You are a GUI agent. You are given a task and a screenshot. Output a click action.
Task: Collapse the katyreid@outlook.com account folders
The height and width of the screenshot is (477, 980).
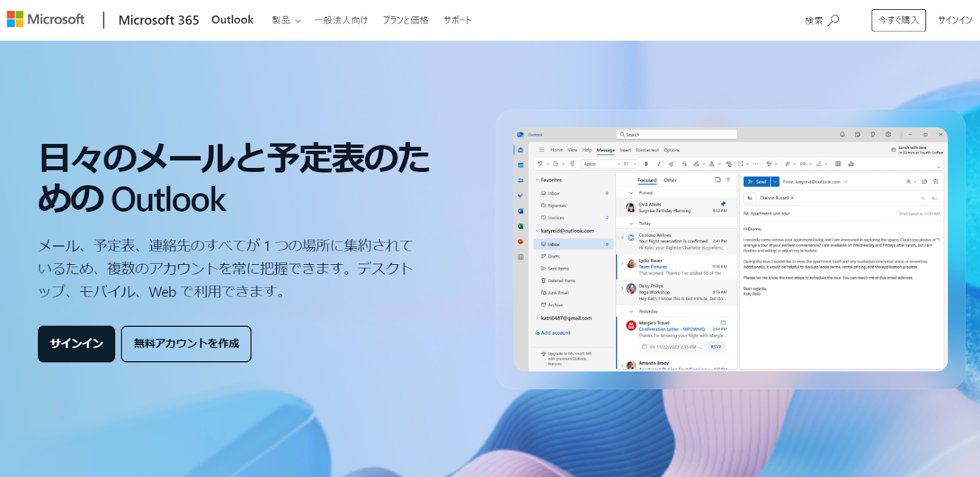pos(537,231)
